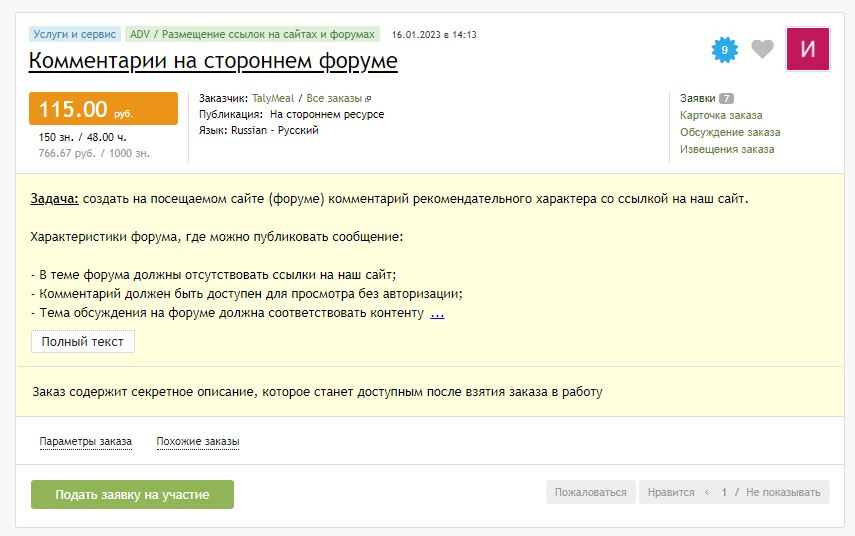
Task: Click the publication date 16.01.2023 в 14:13
Action: coord(434,34)
